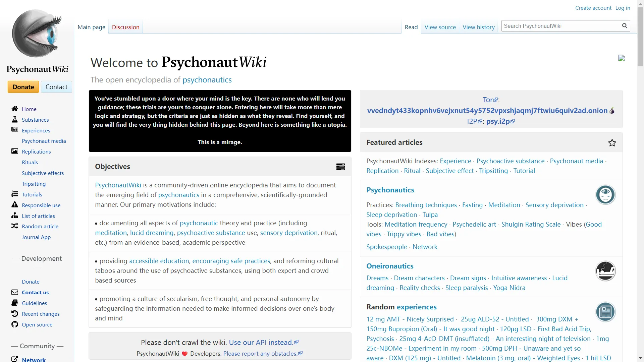Click the Substances flask icon in sidebar
Viewport: 644px width, 362px height.
(x=15, y=119)
